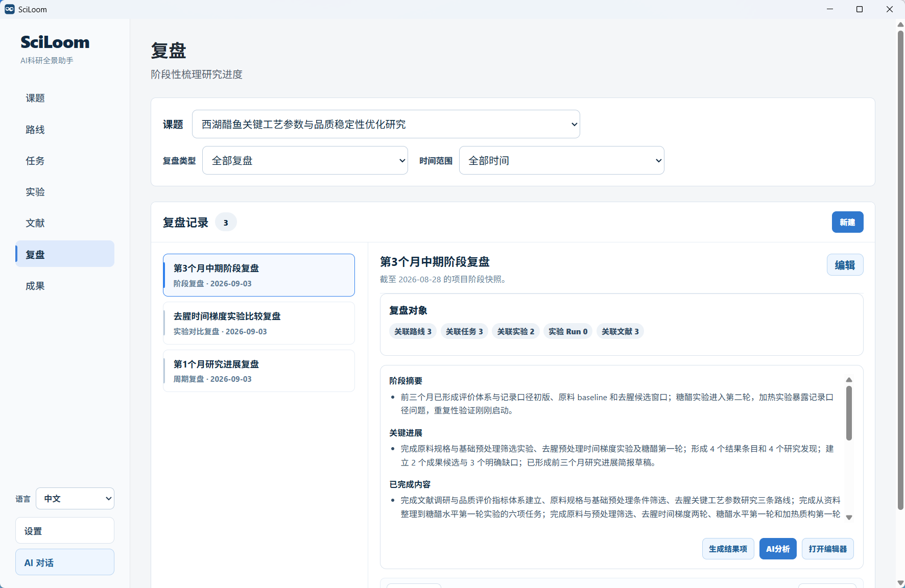Start AI分析 for this review
This screenshot has width=905, height=588.
[x=778, y=549]
